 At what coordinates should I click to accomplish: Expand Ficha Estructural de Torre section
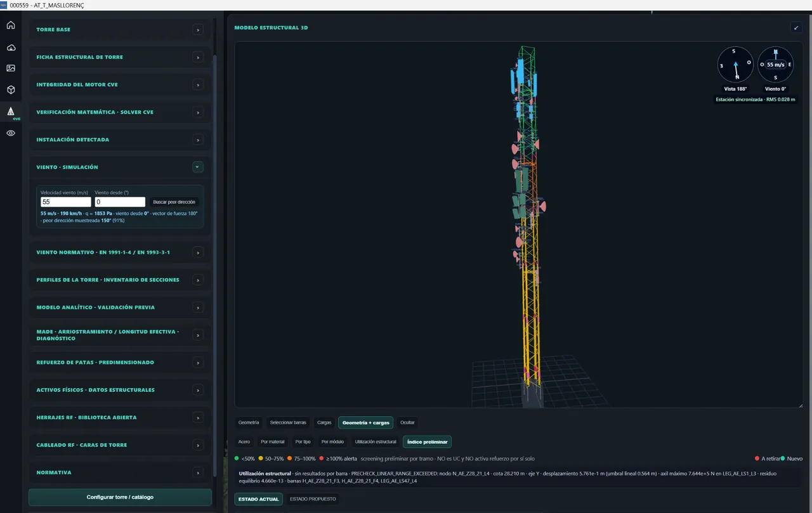pyautogui.click(x=198, y=57)
